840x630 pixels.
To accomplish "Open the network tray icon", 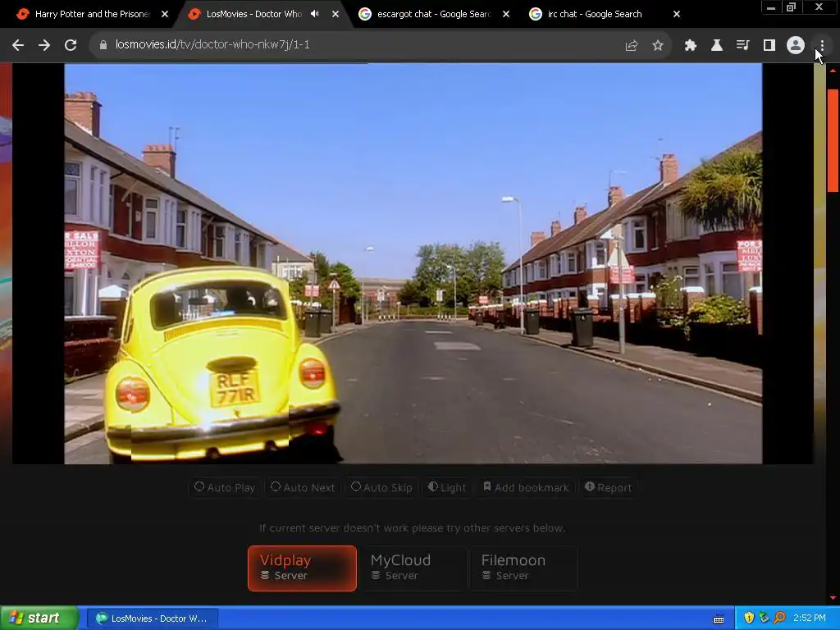I will point(764,619).
